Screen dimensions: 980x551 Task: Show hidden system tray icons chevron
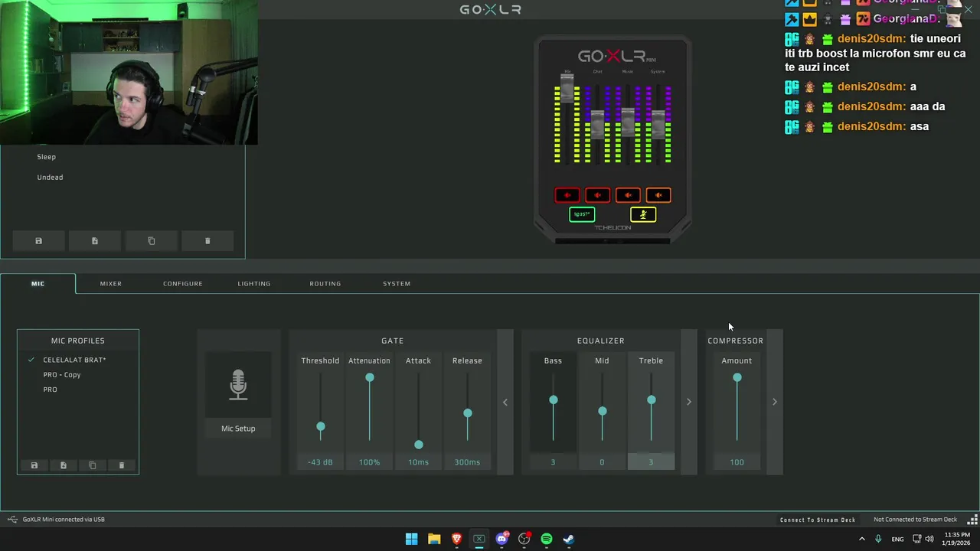coord(861,539)
